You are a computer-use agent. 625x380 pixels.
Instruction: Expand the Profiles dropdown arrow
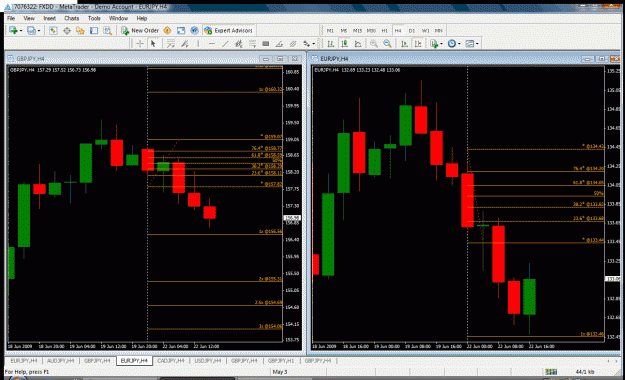[x=39, y=31]
